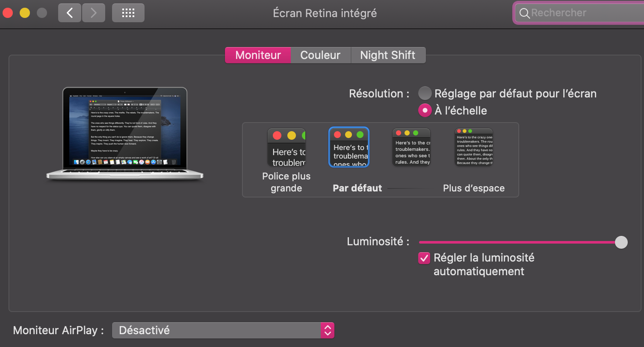
Task: Select the third resolution scaling thumbnail
Action: point(411,147)
